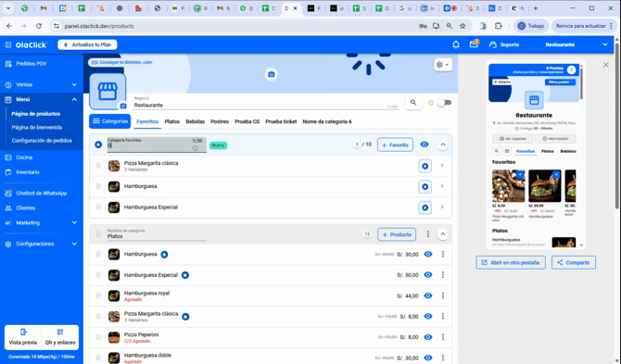The image size is (621, 364).
Task: Click the star icon beside the toggle
Action: pos(431,103)
